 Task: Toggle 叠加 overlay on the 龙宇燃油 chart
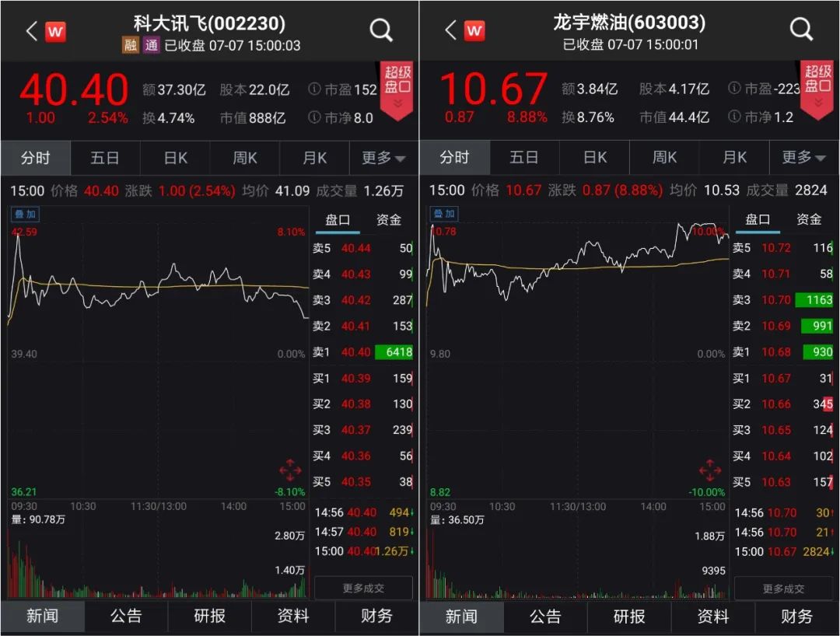pyautogui.click(x=444, y=214)
